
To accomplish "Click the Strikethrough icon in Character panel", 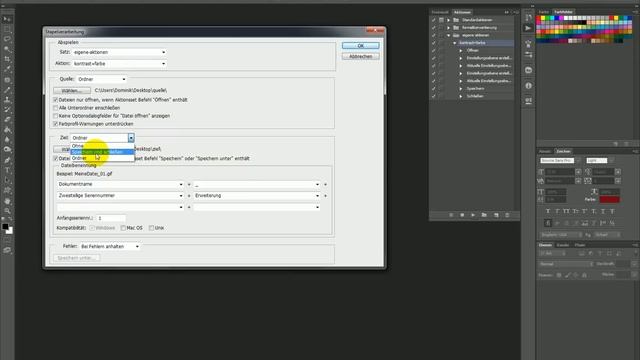I will point(612,211).
